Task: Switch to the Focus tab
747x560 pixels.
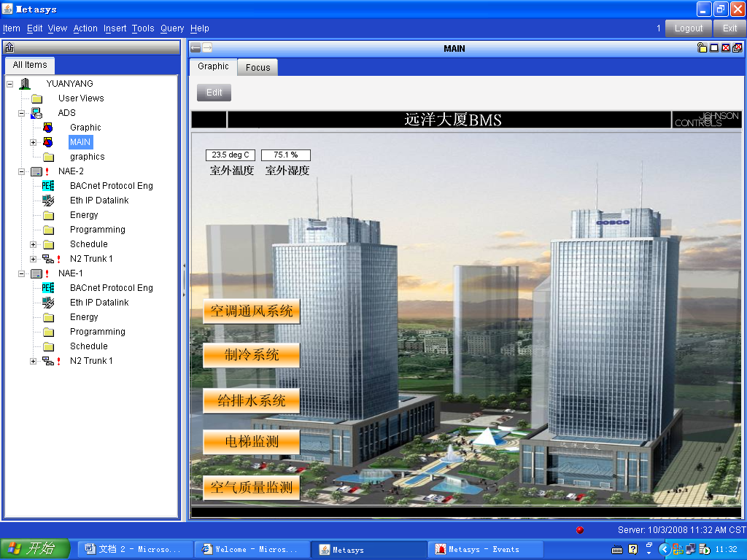Action: [258, 67]
